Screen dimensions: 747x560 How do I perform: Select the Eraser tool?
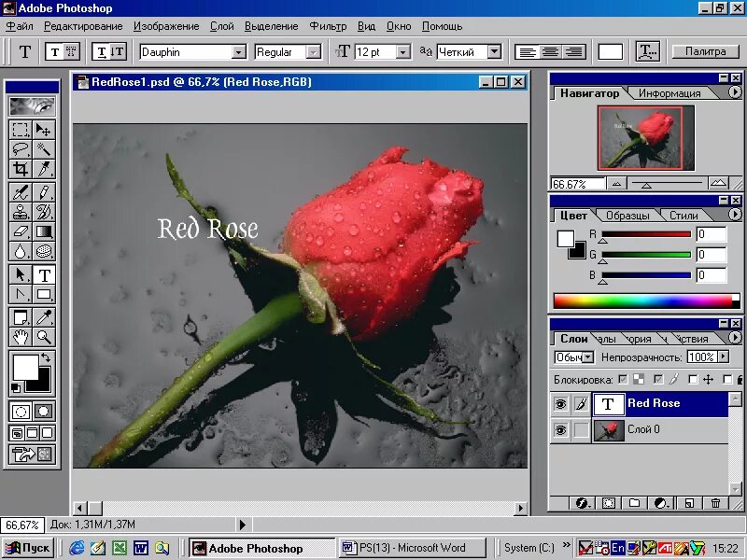coord(20,231)
